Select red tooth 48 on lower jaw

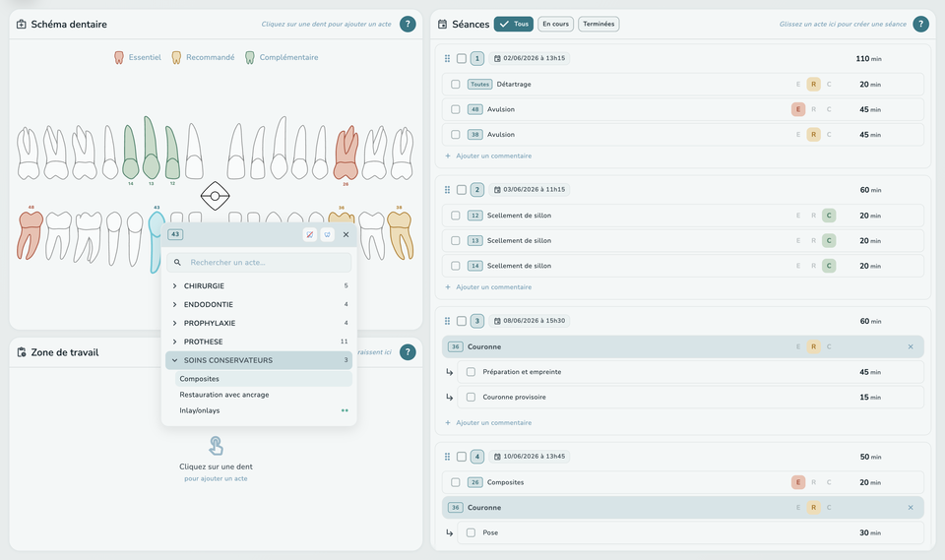tap(30, 235)
